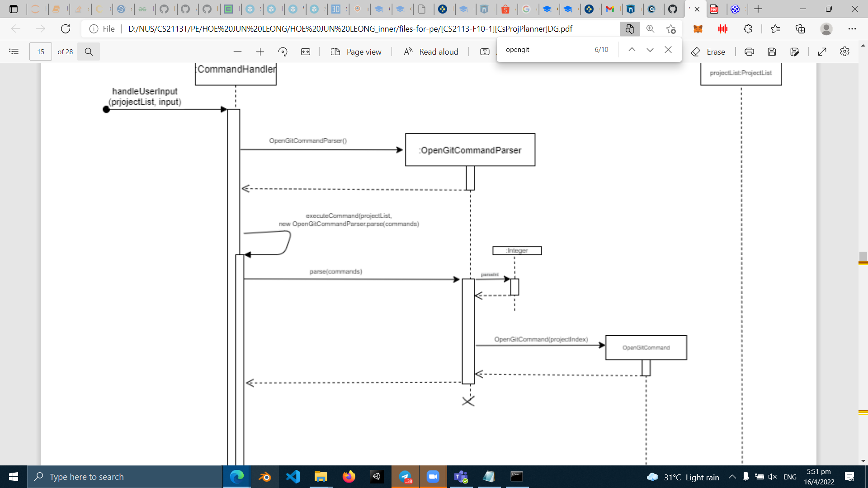Print the PDF document

[x=749, y=52]
